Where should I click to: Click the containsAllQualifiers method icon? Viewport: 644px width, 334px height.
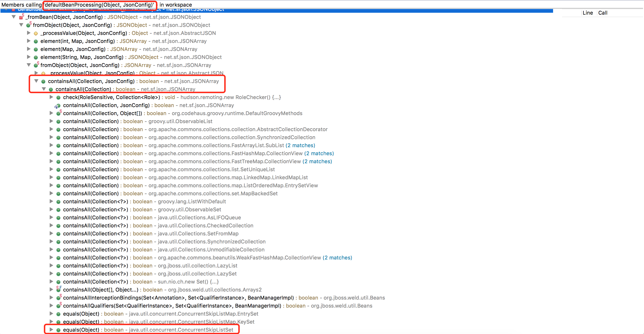(59, 305)
